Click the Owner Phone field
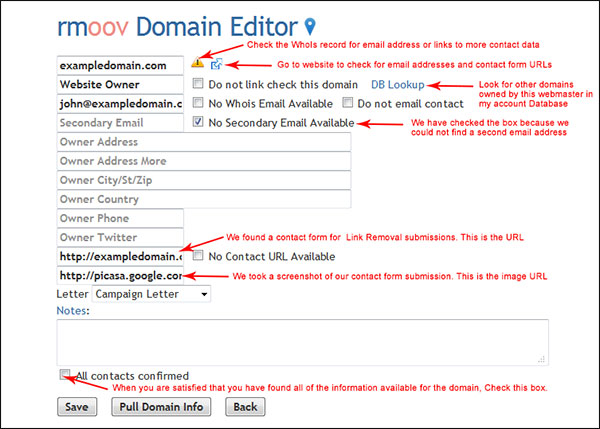This screenshot has width=600, height=429. 120,219
